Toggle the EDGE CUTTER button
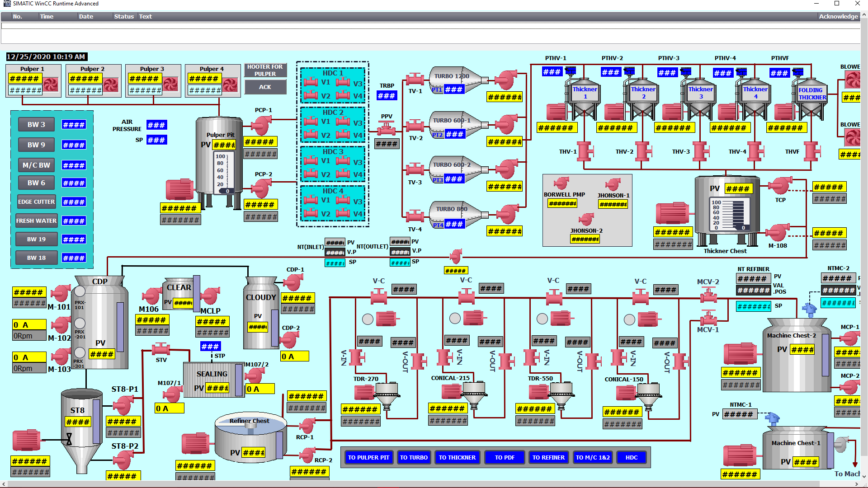The image size is (868, 488). 36,202
